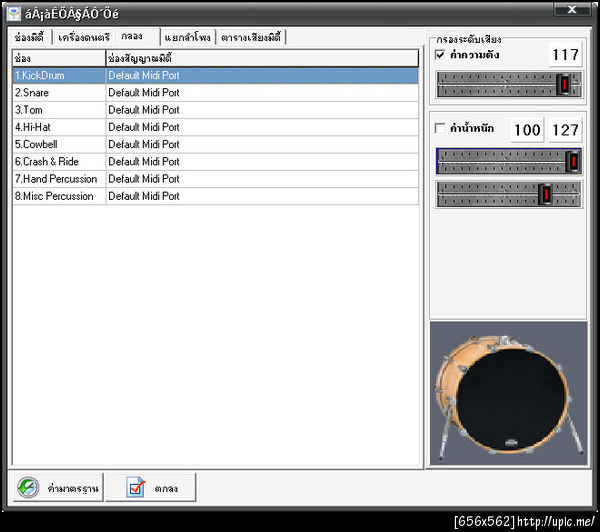Switch to the ช่องมิดี้ tab
The width and height of the screenshot is (600, 532).
[29, 37]
